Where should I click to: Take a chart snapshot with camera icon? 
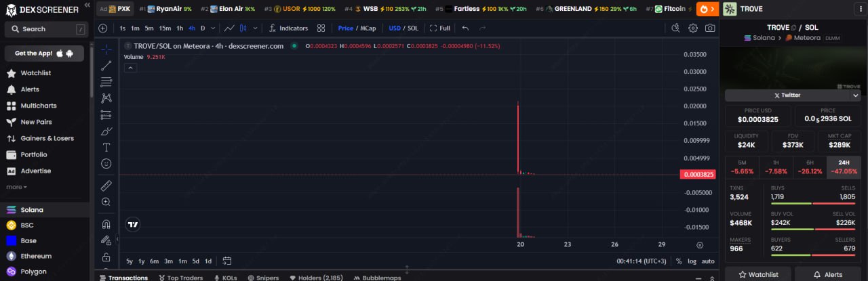tap(710, 28)
